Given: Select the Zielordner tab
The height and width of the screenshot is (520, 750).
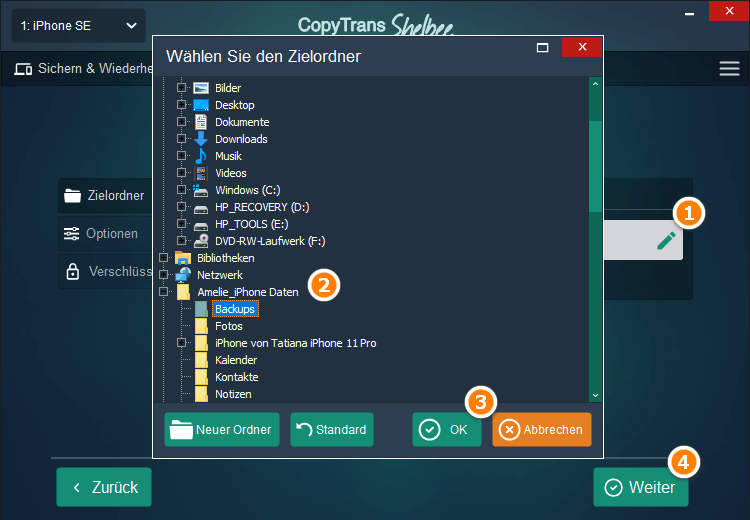Looking at the screenshot, I should pos(105,195).
